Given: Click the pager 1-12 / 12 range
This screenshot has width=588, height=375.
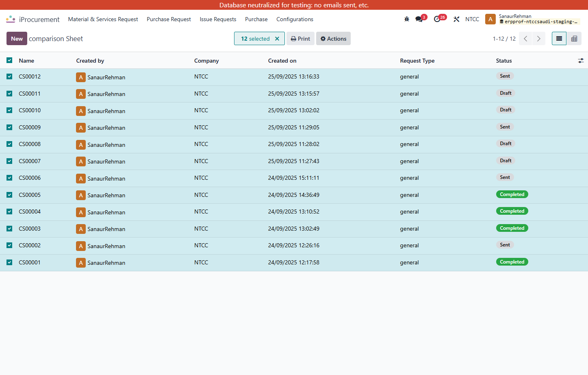Looking at the screenshot, I should [504, 39].
